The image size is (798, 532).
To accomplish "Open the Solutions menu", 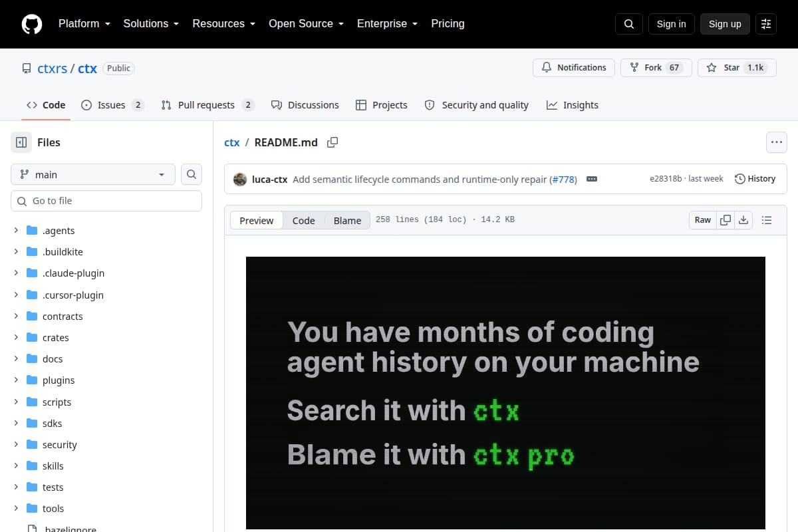I will click(x=151, y=24).
